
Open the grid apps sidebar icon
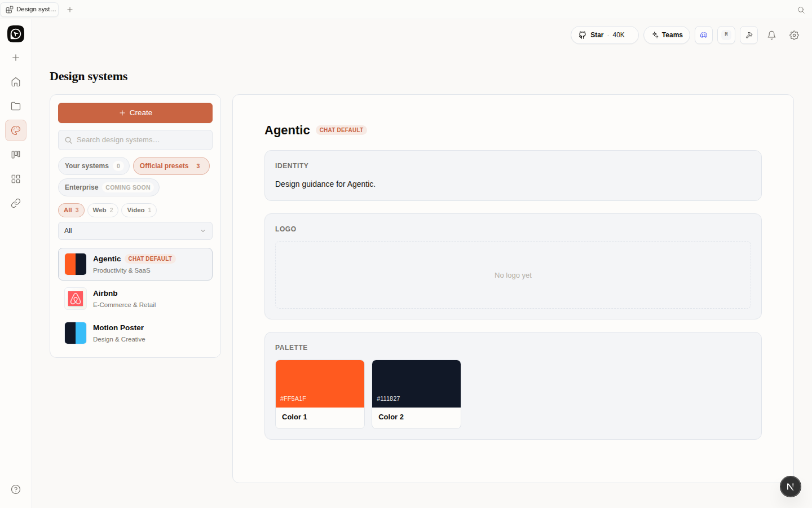[x=16, y=179]
